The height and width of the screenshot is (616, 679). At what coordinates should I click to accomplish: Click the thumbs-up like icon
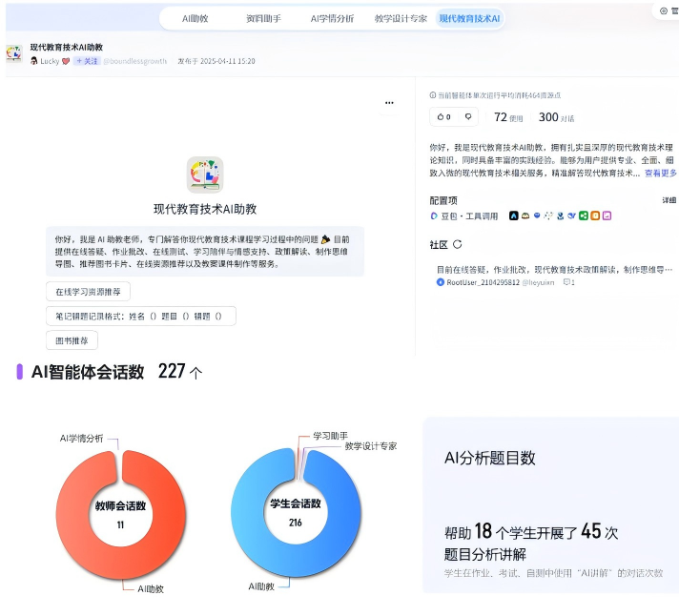point(441,117)
